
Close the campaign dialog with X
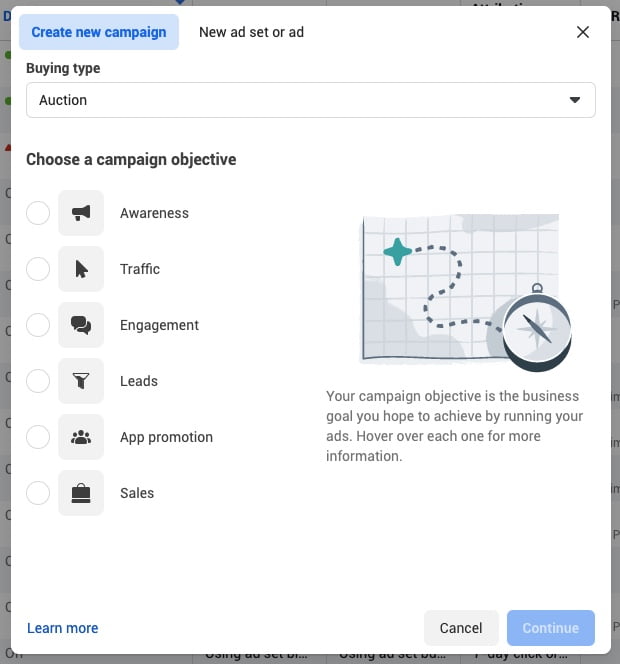coord(583,32)
